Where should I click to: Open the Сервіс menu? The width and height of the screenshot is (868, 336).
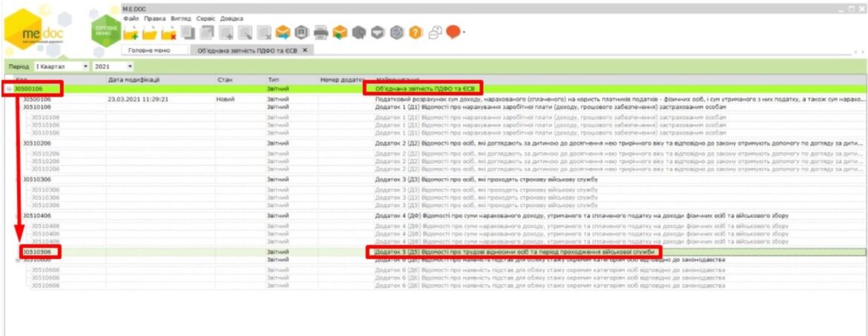click(206, 19)
